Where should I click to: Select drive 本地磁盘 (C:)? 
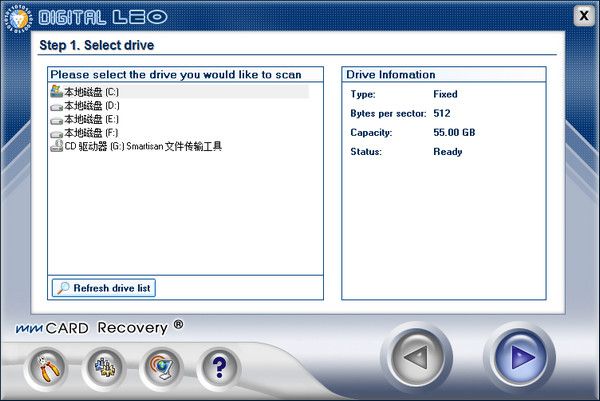179,92
